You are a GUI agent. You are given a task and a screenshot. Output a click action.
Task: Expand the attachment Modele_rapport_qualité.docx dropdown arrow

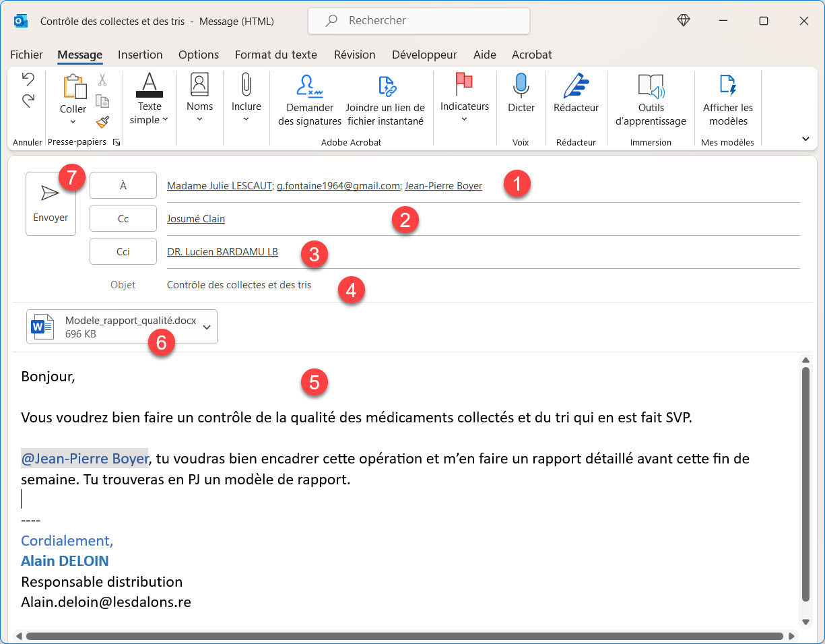pyautogui.click(x=207, y=327)
